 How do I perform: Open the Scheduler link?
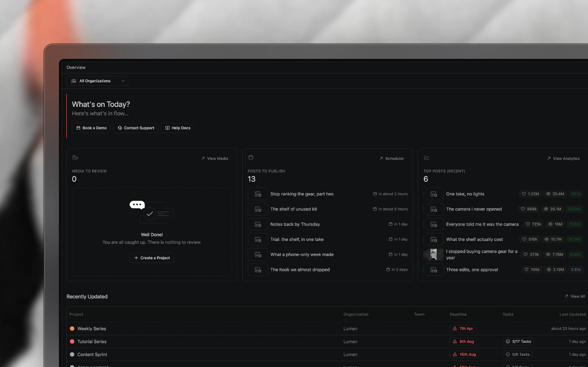click(x=392, y=159)
